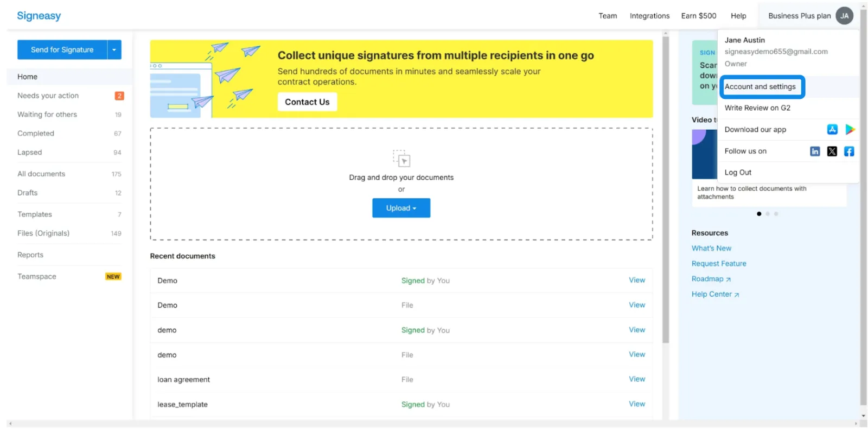Click Follow us on label

coord(745,152)
